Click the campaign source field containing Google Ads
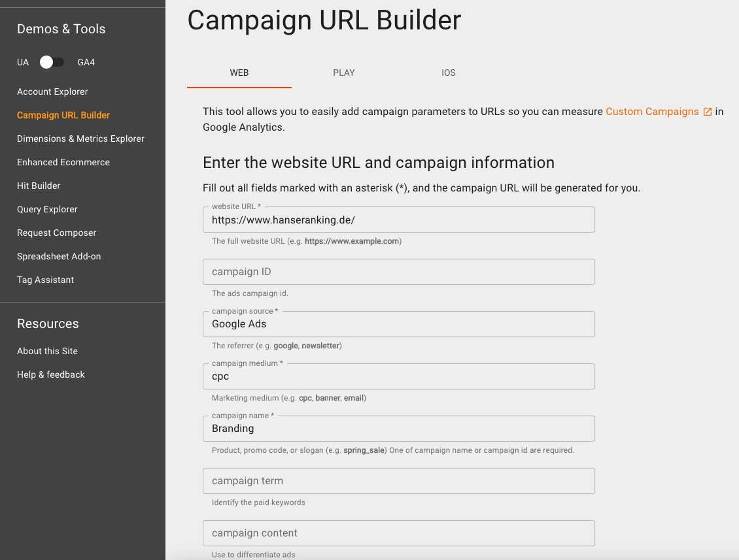 [399, 324]
